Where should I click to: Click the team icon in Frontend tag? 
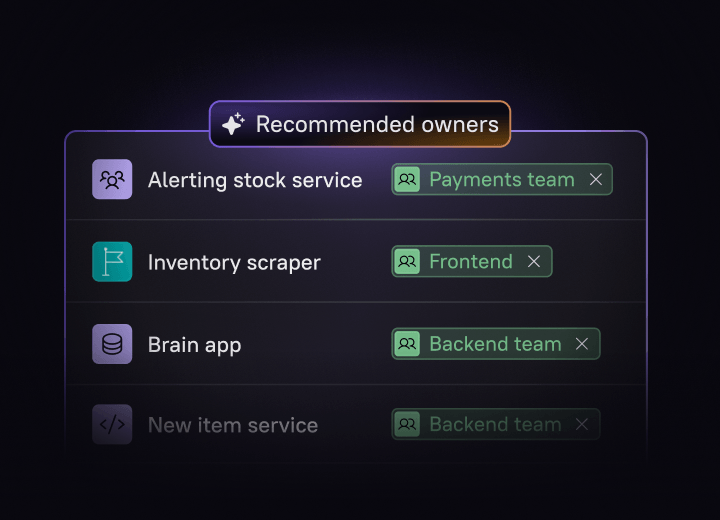[407, 261]
